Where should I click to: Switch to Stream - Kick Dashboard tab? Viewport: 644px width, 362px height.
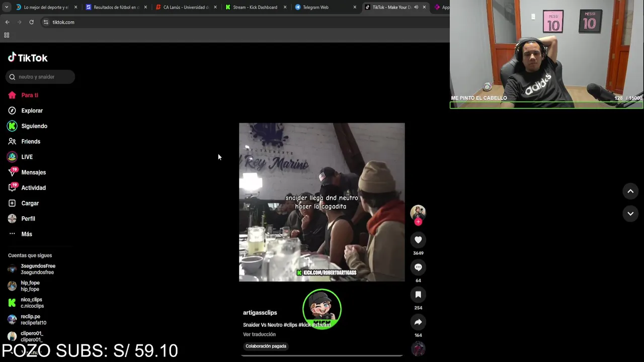point(255,7)
